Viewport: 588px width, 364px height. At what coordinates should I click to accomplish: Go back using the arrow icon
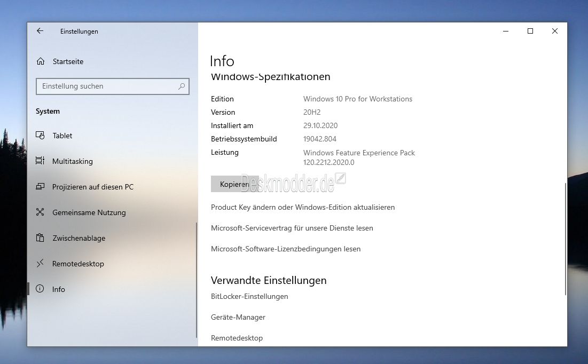point(40,31)
